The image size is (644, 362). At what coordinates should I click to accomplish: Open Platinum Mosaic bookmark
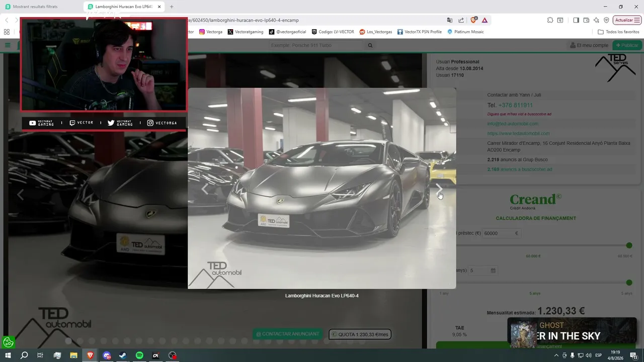click(x=465, y=32)
